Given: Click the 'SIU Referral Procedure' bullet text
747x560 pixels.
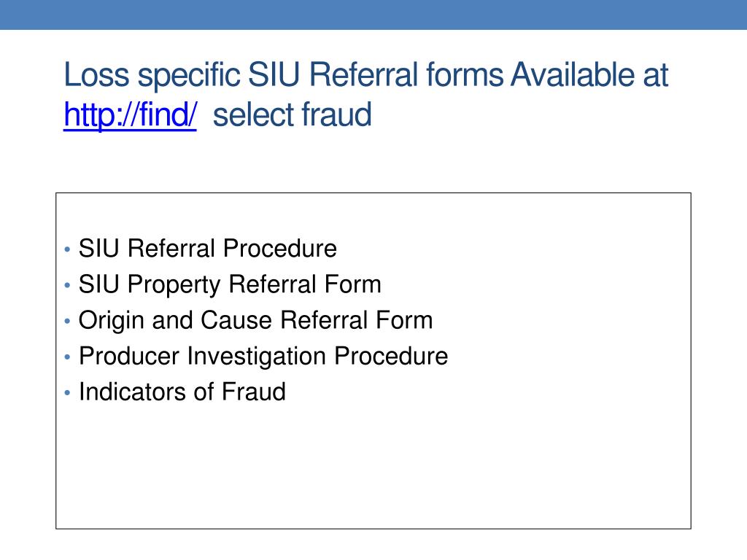Looking at the screenshot, I should [x=208, y=248].
